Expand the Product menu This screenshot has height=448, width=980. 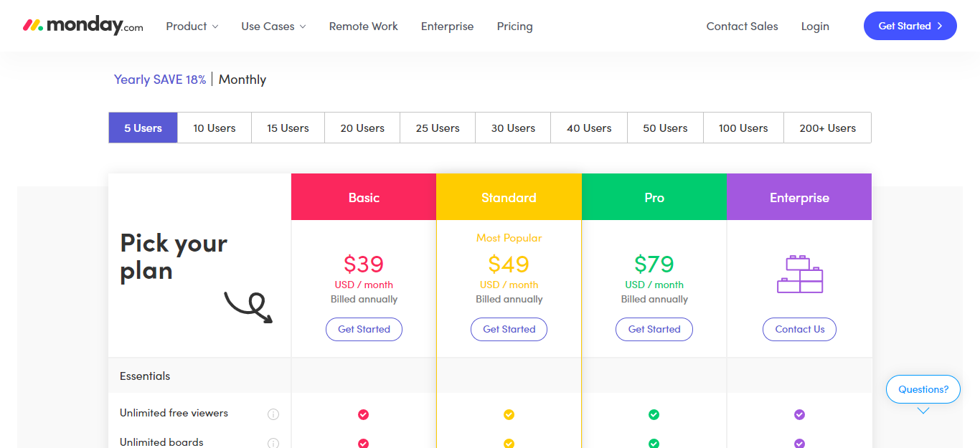coord(192,26)
